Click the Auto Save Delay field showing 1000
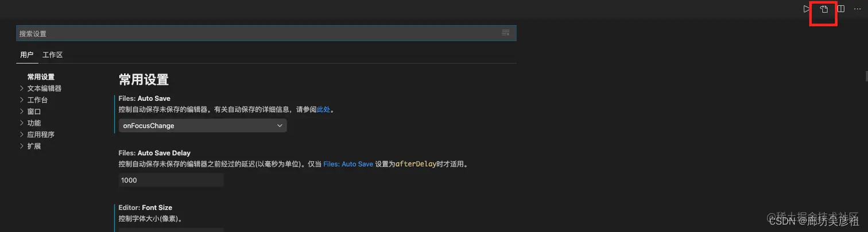868x232 pixels. pos(171,180)
